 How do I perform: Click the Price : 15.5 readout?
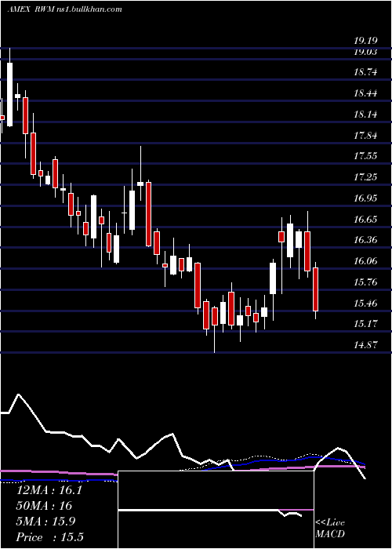point(50,537)
